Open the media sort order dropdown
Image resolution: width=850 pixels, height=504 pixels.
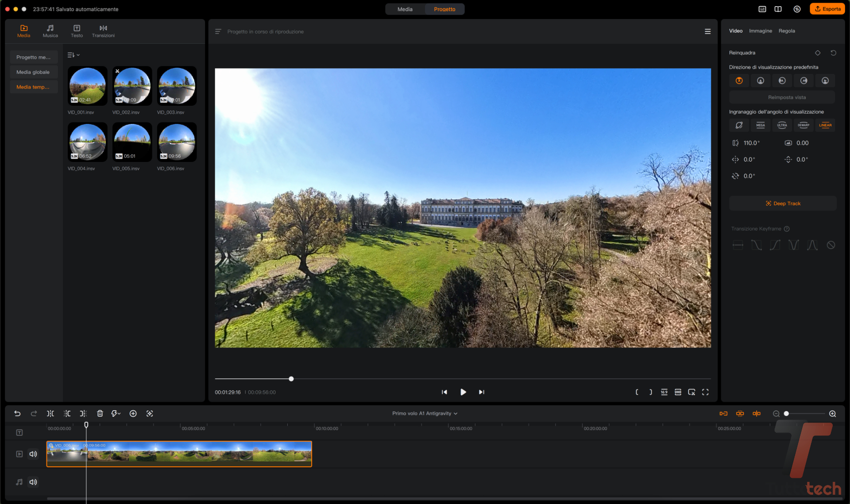click(x=73, y=55)
